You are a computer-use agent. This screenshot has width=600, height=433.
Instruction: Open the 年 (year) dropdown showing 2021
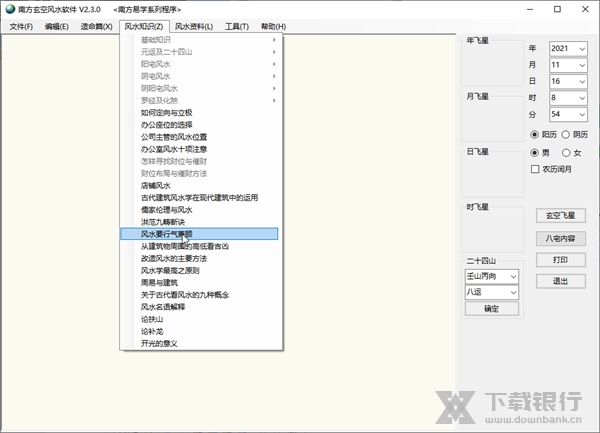(568, 49)
